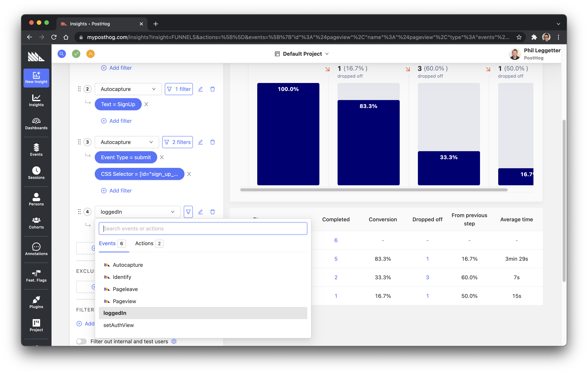The image size is (588, 374).
Task: Click the edit icon on Autocapture step 2
Action: click(201, 89)
